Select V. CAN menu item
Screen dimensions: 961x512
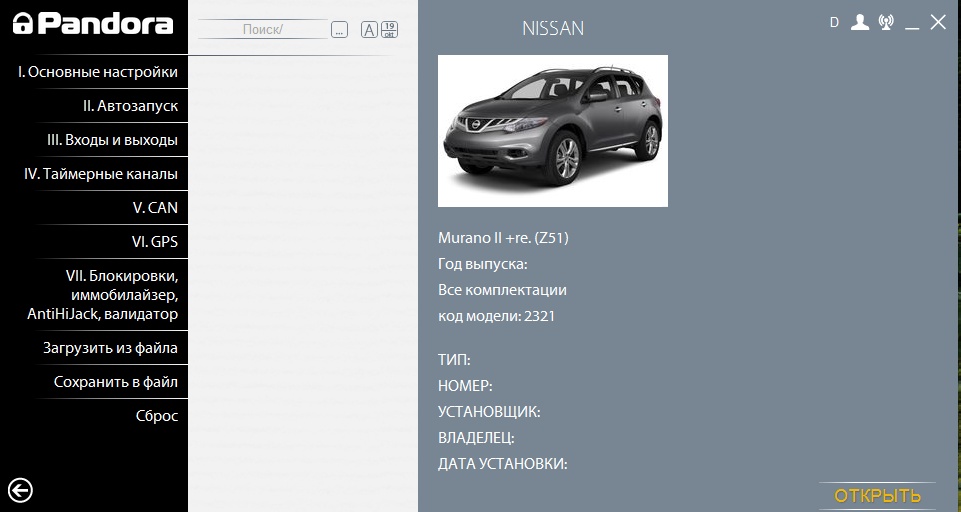click(155, 208)
